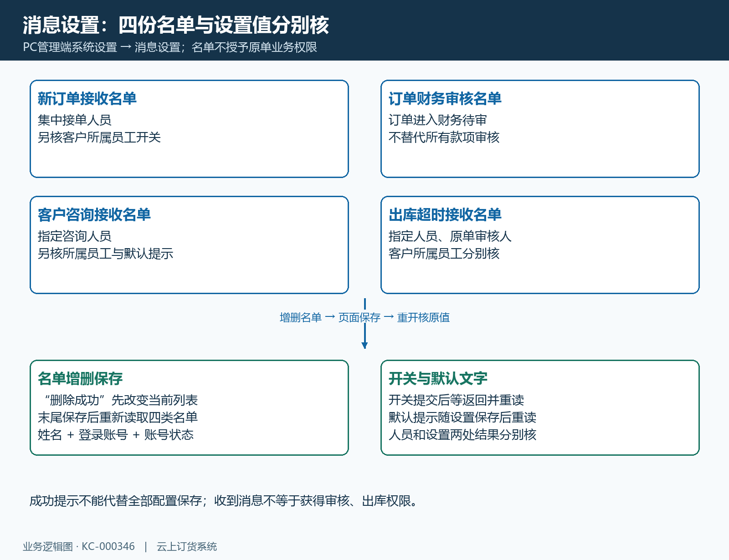
Task: Select the 订单财务审核名单 card heading
Action: (445, 98)
